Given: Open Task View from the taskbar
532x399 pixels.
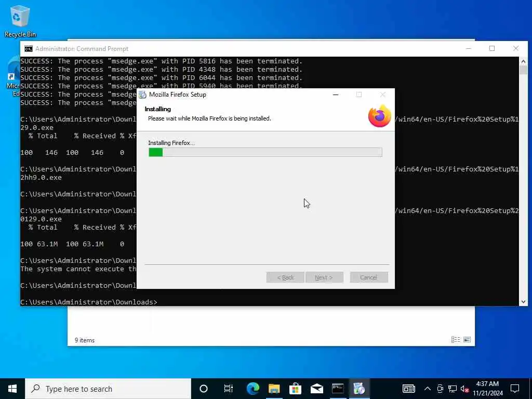Looking at the screenshot, I should [x=229, y=389].
